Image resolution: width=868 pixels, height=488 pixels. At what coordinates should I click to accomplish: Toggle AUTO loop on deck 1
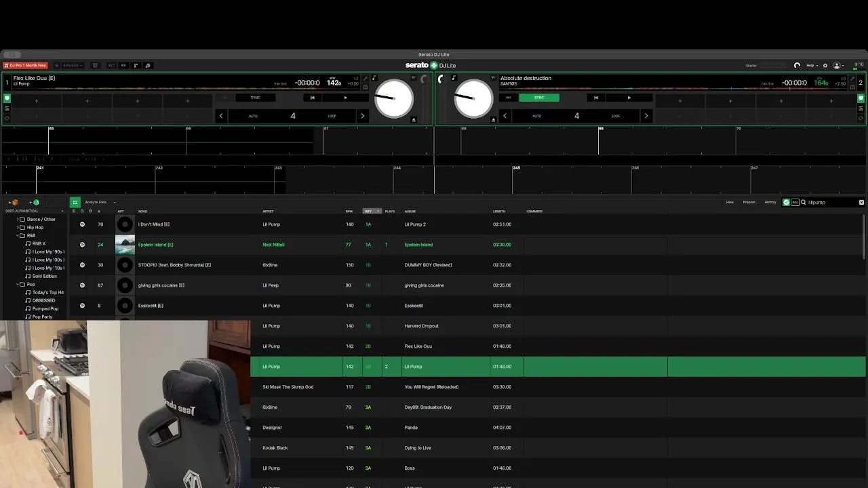click(x=253, y=116)
